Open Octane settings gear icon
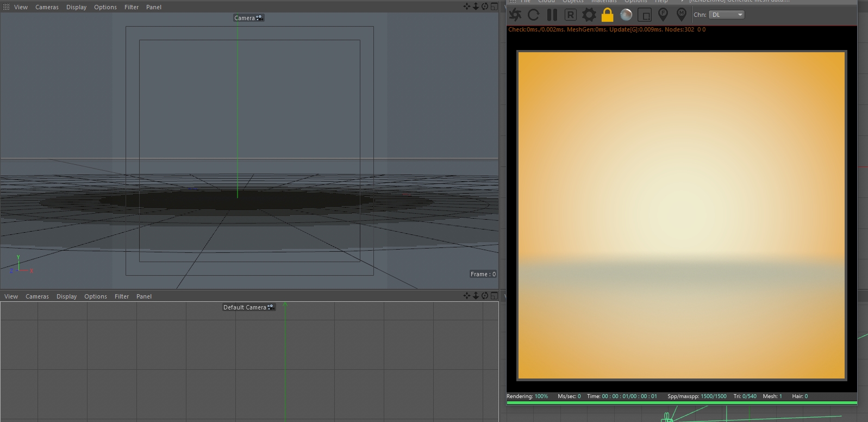 click(x=589, y=15)
